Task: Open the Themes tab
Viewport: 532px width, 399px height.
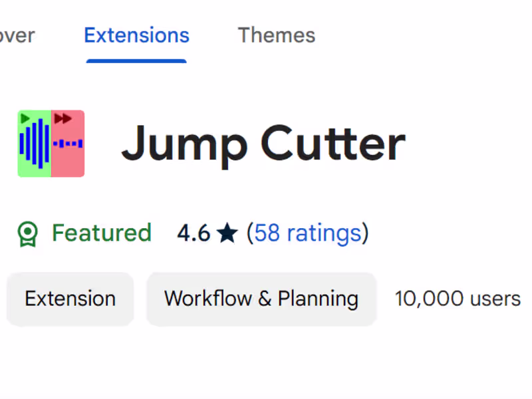Action: point(277,35)
